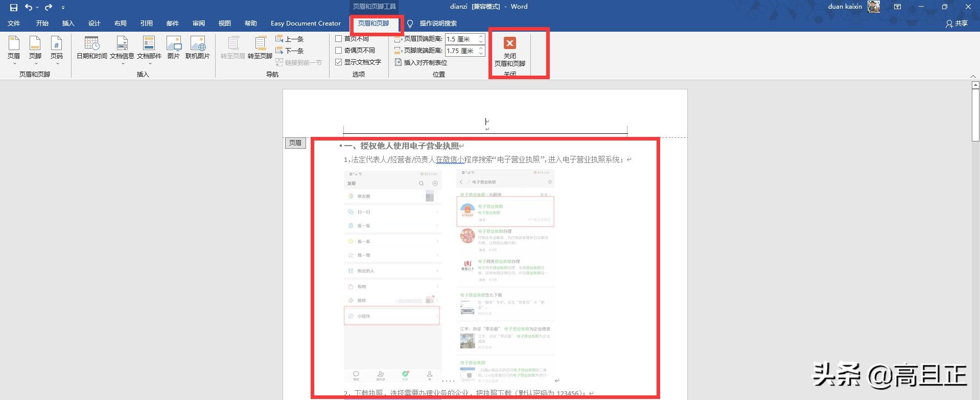Viewport: 980px width, 400px height.
Task: Click the Date and Time icon
Action: tap(92, 47)
